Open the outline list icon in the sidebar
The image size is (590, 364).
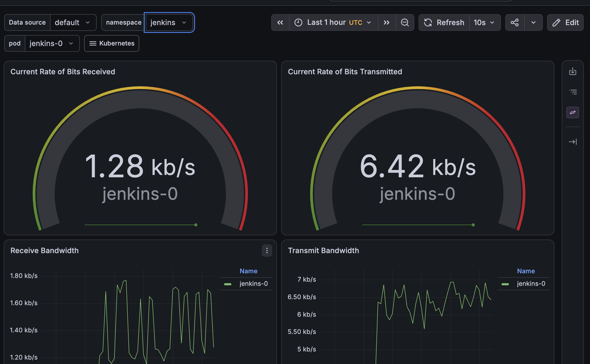coord(573,92)
